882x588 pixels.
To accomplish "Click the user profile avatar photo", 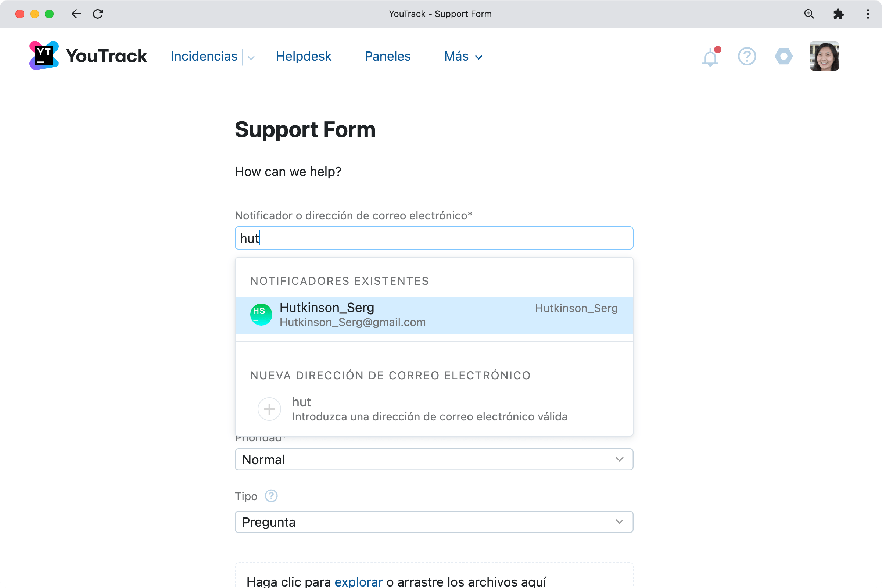I will tap(824, 56).
